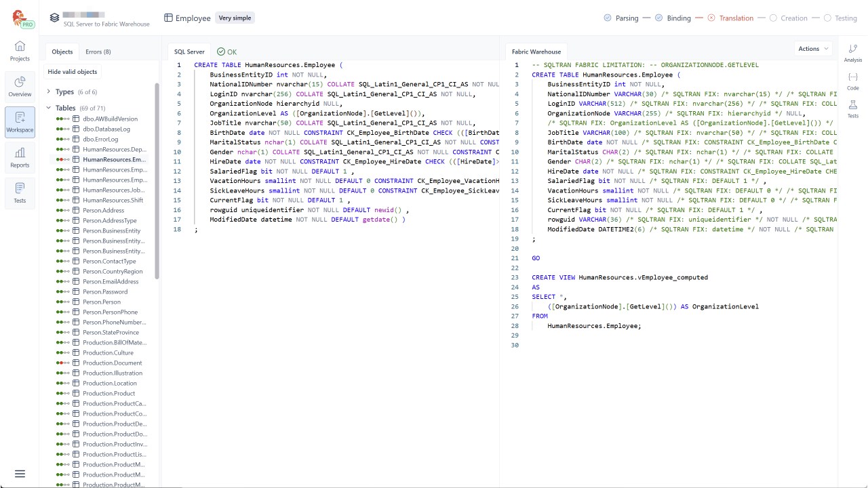Select the SQL Server tab
868x488 pixels.
click(189, 52)
